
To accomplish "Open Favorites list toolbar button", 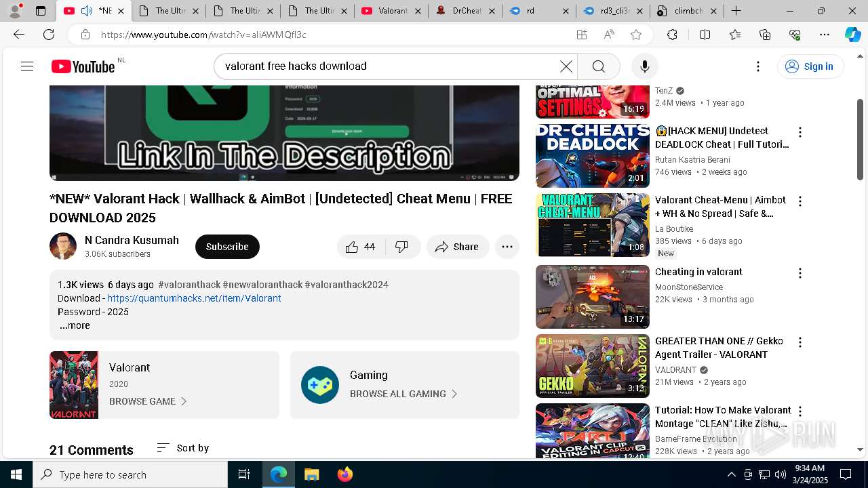I will [x=735, y=35].
